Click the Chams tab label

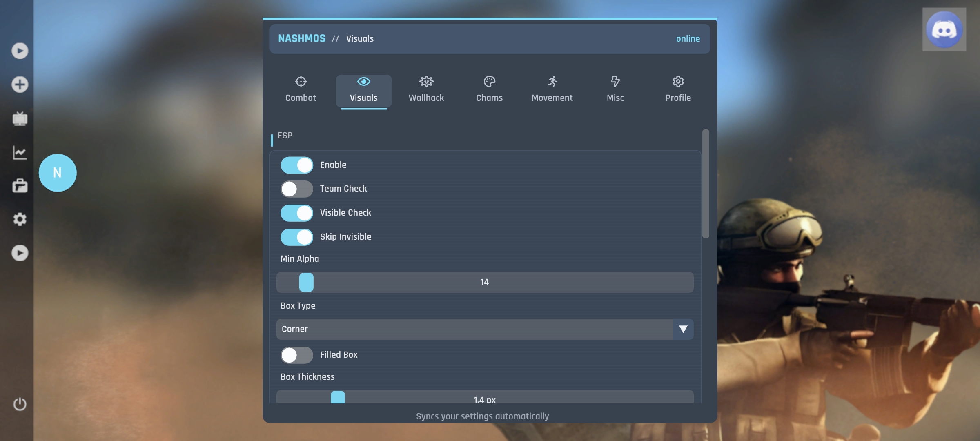coord(489,98)
